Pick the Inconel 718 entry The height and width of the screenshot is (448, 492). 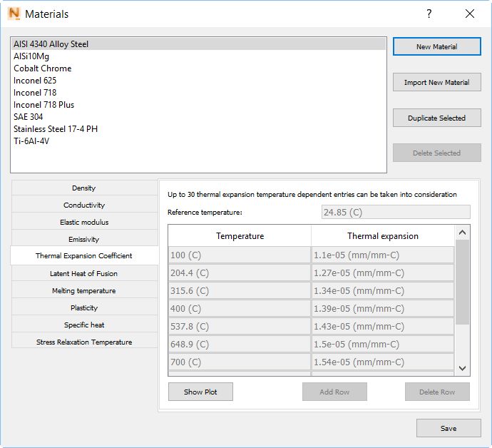point(198,93)
